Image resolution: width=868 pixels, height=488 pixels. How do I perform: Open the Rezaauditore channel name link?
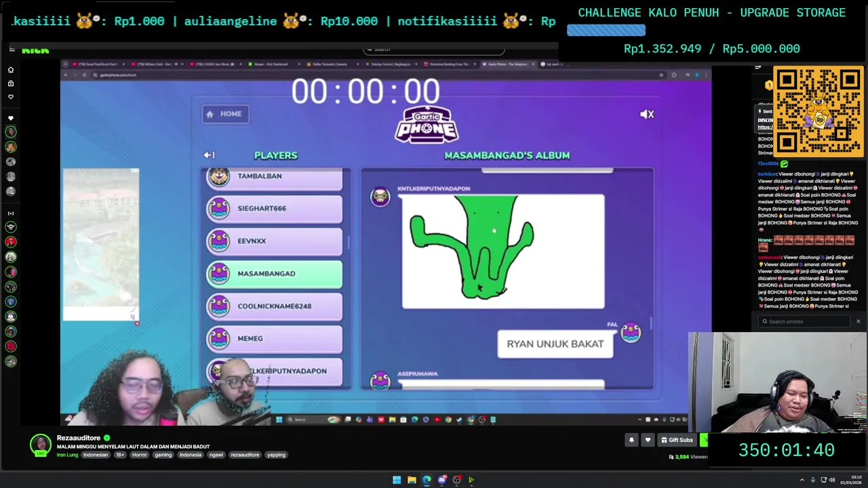pos(79,438)
